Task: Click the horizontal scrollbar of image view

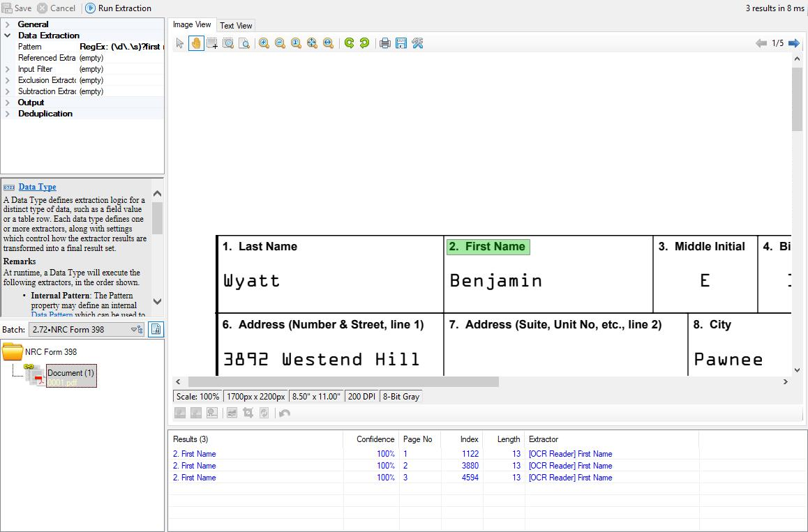Action: (343, 381)
